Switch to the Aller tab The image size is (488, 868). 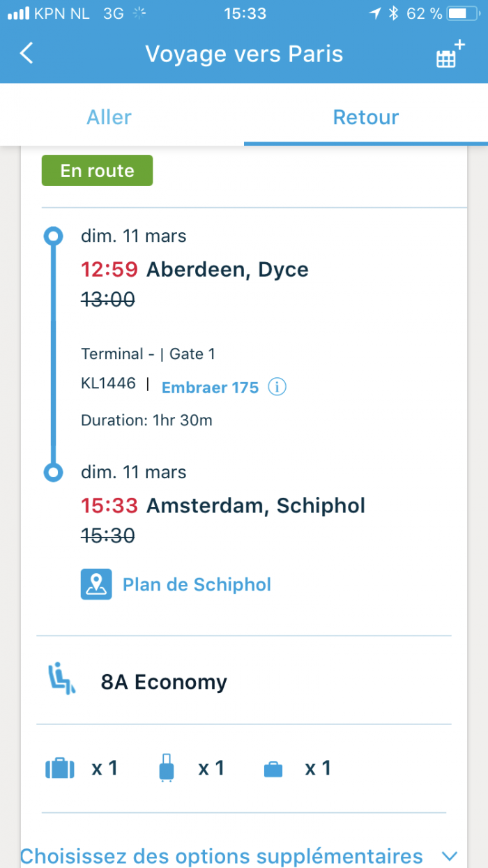tap(109, 117)
